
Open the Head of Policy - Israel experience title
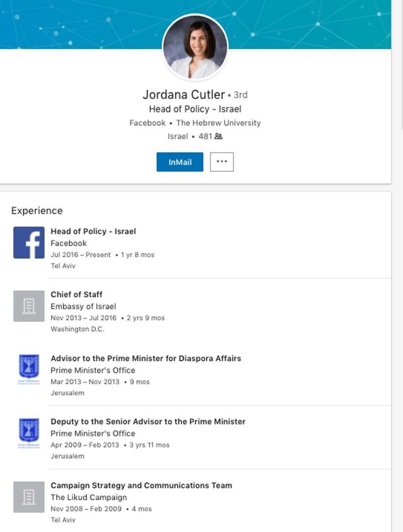click(x=93, y=231)
